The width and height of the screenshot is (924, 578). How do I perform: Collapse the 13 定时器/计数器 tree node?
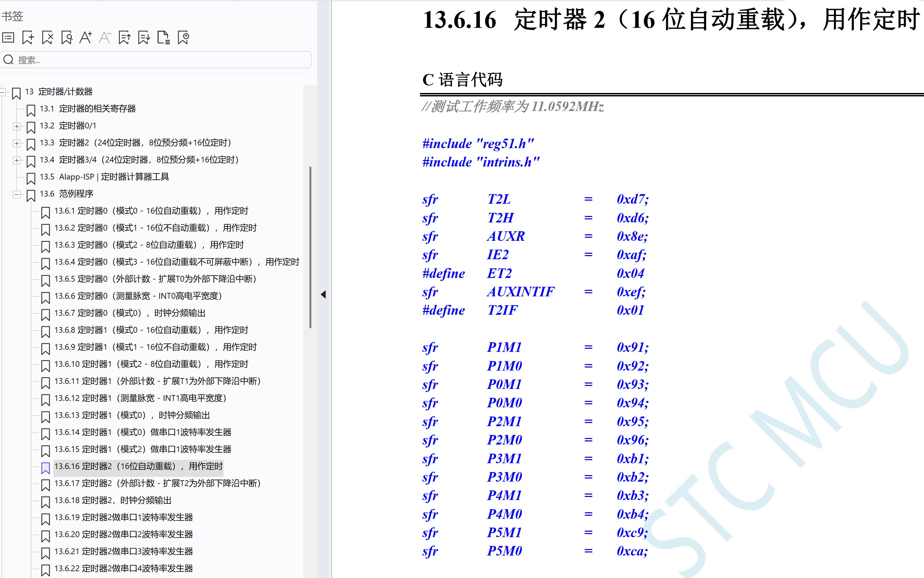tap(2, 92)
